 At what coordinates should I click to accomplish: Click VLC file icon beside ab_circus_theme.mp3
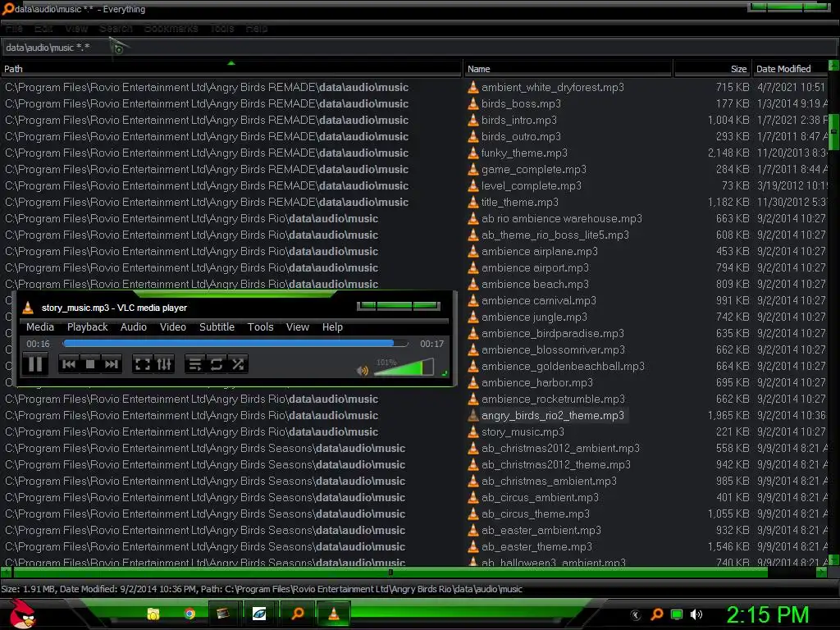click(473, 514)
